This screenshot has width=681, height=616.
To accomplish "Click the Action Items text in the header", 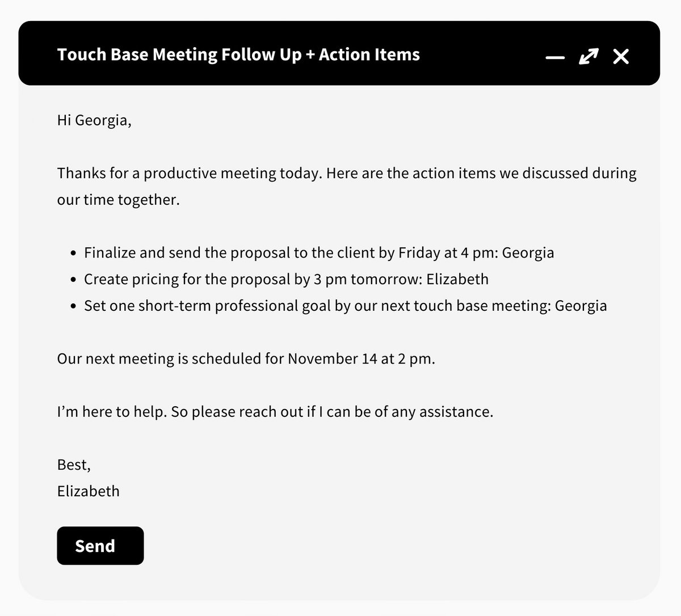I will click(x=368, y=54).
